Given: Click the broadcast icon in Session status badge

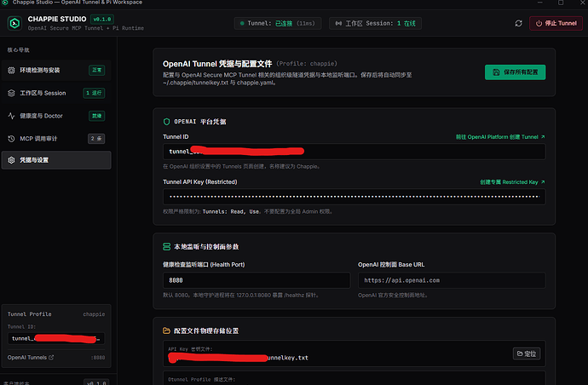Looking at the screenshot, I should click(338, 23).
